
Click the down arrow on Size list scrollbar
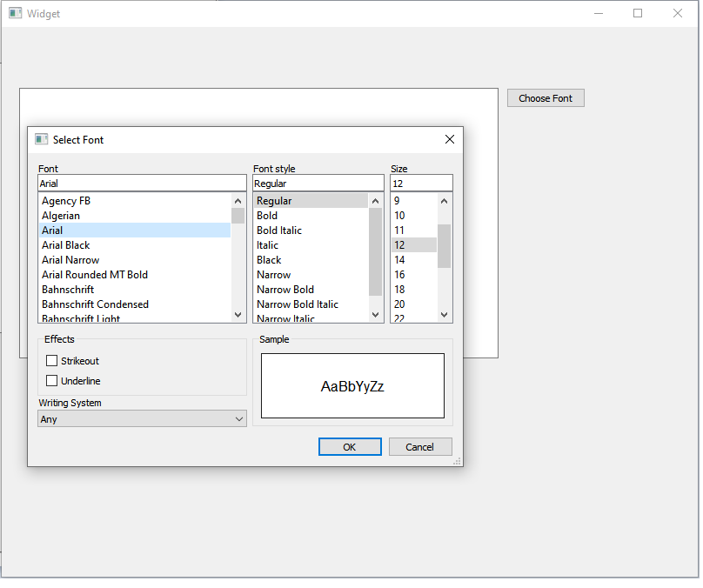tap(444, 315)
